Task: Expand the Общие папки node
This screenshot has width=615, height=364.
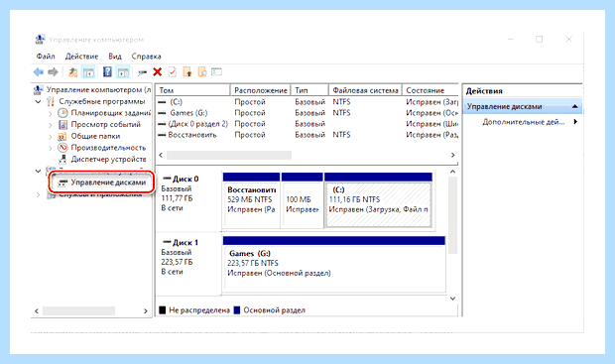Action: (50, 137)
